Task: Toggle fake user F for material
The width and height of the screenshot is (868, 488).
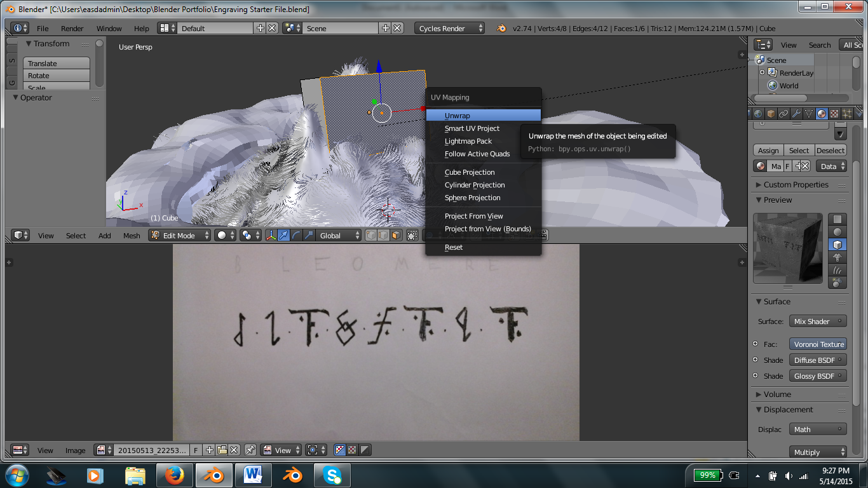Action: tap(787, 166)
